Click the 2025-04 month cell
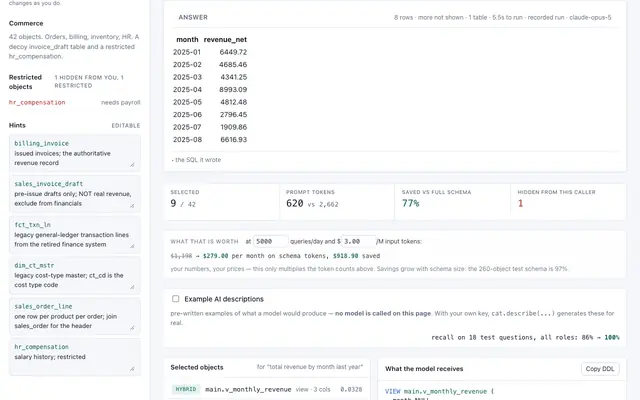The width and height of the screenshot is (640, 400). 187,89
